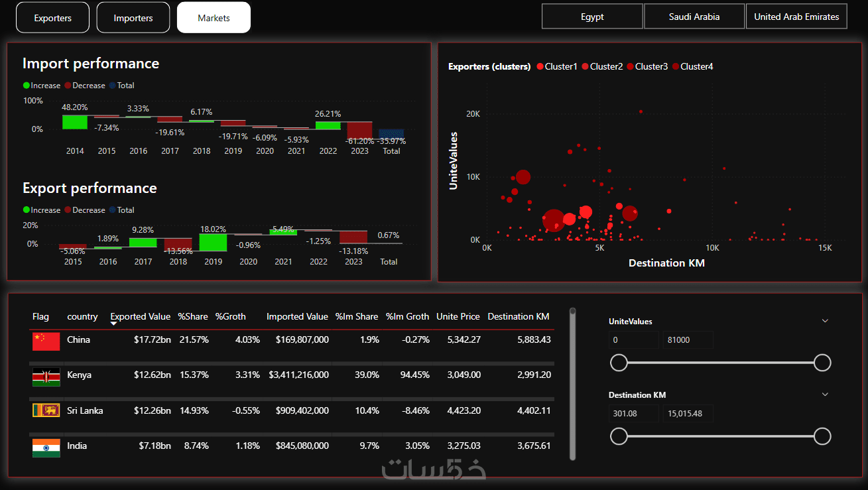
Task: Switch to the Exporters tab
Action: (52, 18)
